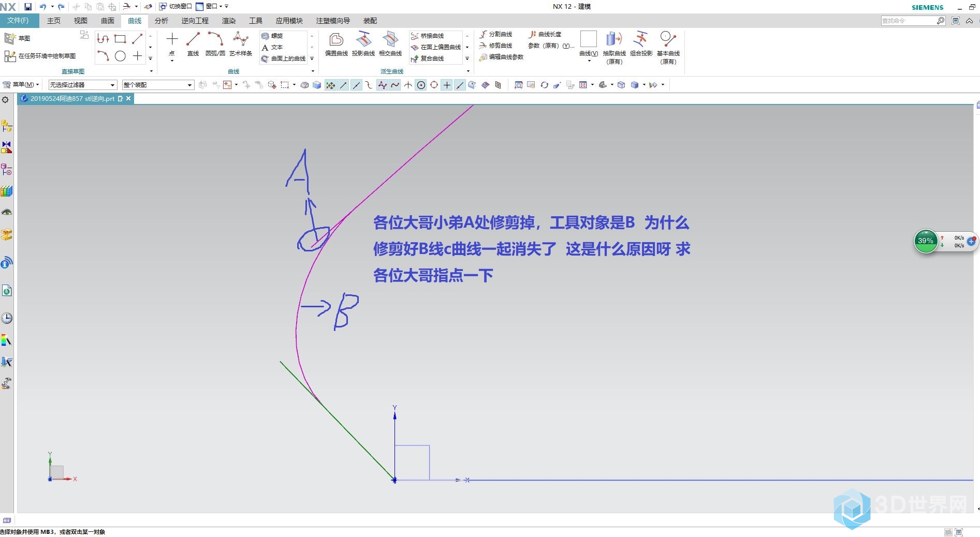Click the Sketch (草图) tool icon
Screen dimensions: 980x537
click(10, 38)
